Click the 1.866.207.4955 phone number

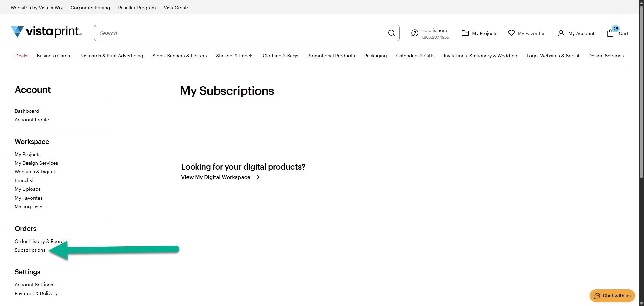[x=435, y=37]
